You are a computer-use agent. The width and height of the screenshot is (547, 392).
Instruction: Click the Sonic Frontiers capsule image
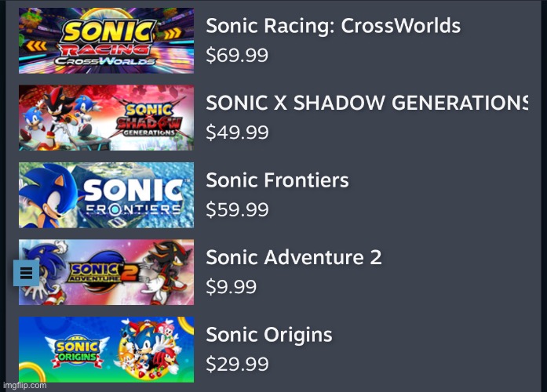point(106,194)
